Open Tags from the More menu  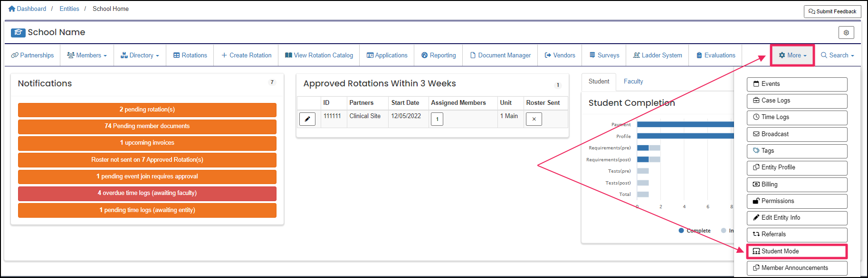797,151
